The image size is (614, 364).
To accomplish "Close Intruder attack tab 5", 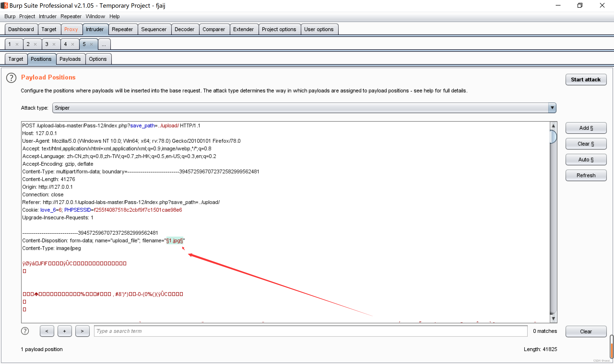I will [91, 44].
